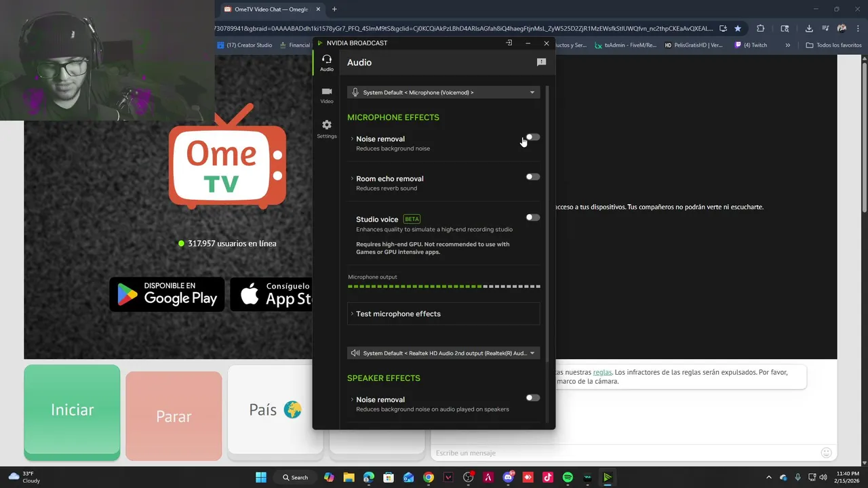
Task: Open NVIDIA Broadcast Settings
Action: click(327, 129)
